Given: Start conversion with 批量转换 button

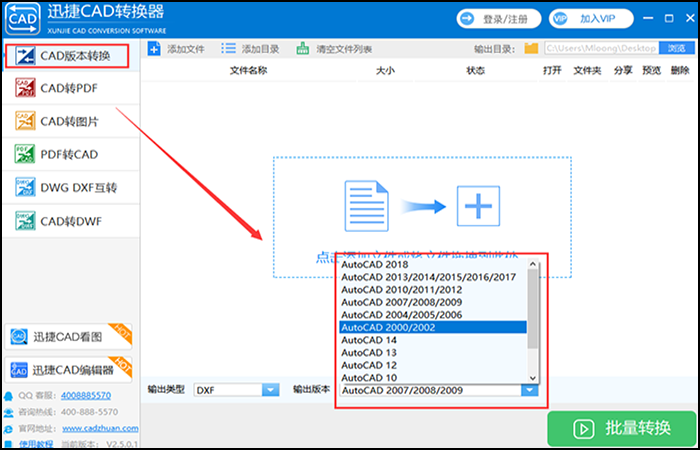Looking at the screenshot, I should pos(621,429).
